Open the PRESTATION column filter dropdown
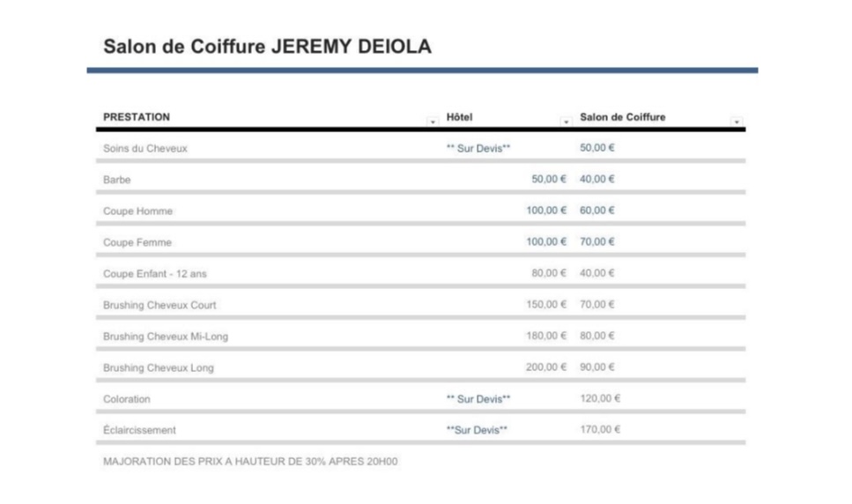Viewport: 852px width, 504px height. [x=433, y=122]
